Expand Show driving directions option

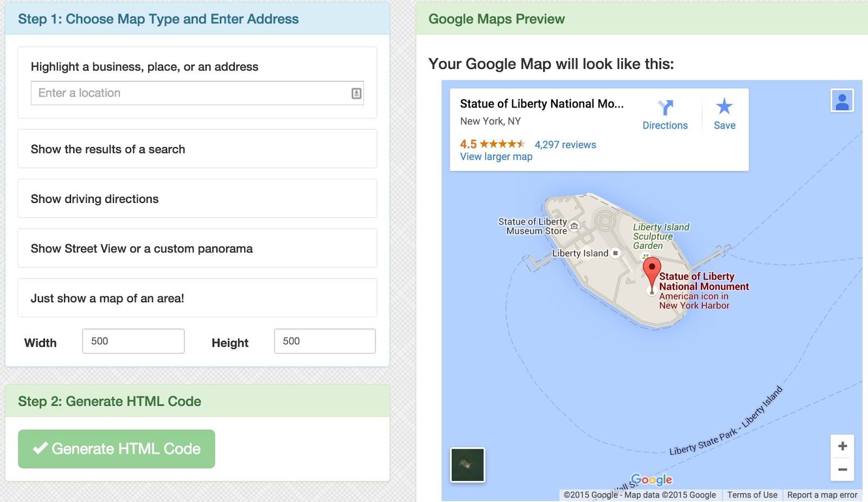tap(197, 199)
